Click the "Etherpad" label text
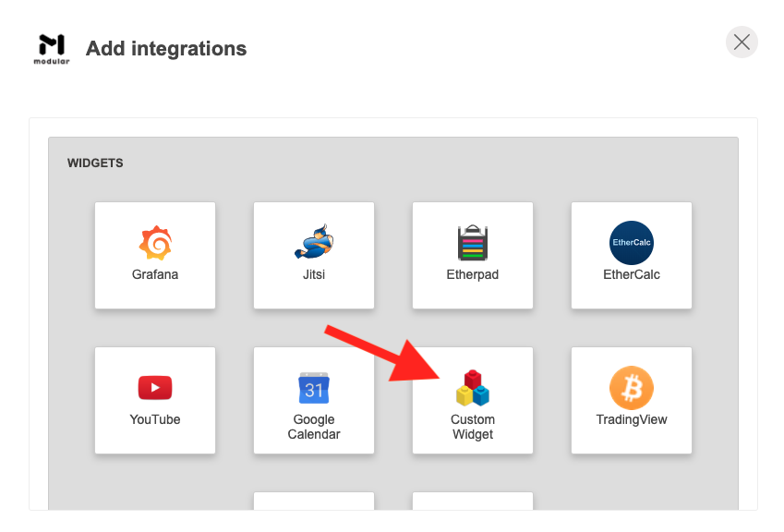784x532 pixels. [x=473, y=274]
